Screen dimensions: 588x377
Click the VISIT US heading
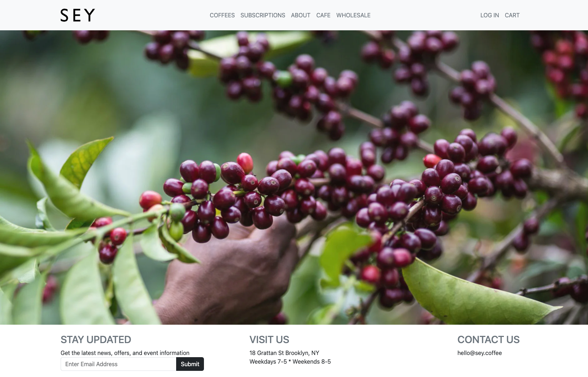point(269,339)
